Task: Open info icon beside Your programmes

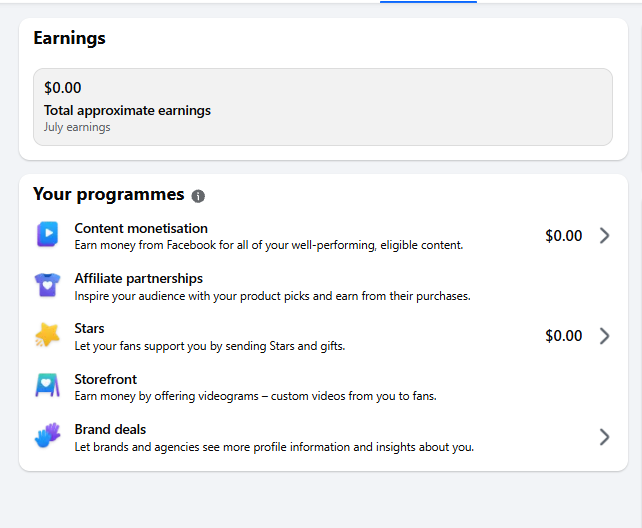Action: click(x=198, y=196)
